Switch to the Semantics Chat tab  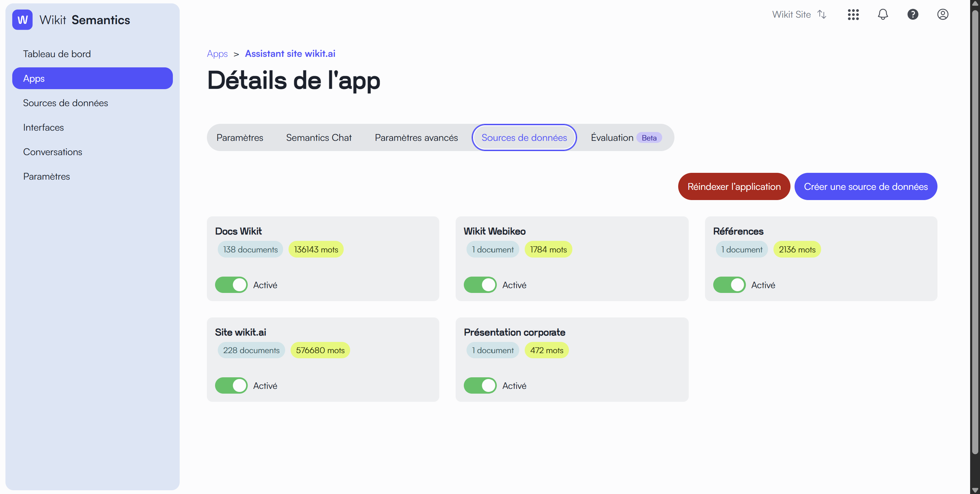319,138
